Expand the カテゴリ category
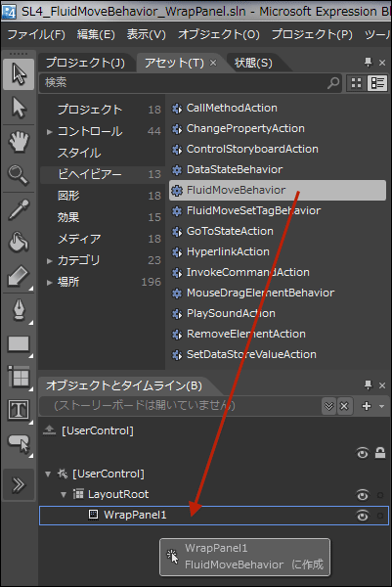Screen dimensions: 392x587 [49, 261]
